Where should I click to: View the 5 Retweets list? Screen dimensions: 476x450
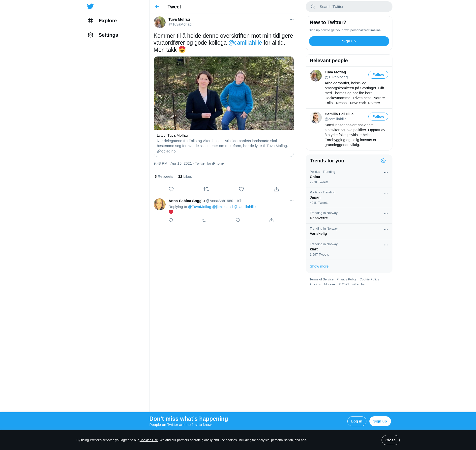164,177
